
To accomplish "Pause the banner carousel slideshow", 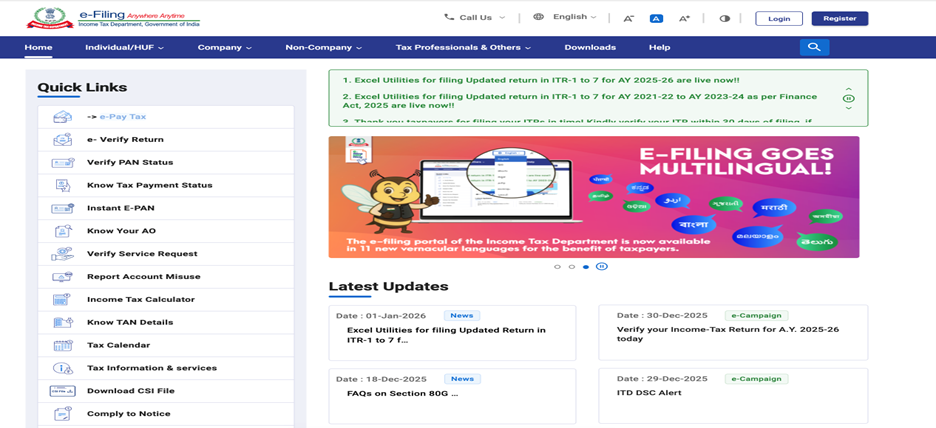I will click(602, 267).
